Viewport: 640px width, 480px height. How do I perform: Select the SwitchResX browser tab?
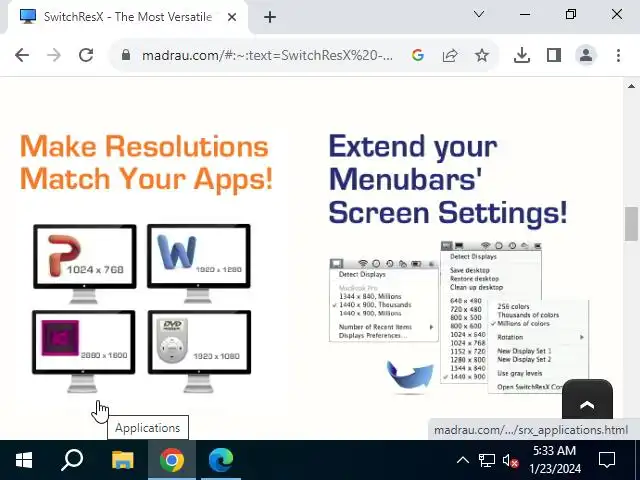tap(127, 17)
